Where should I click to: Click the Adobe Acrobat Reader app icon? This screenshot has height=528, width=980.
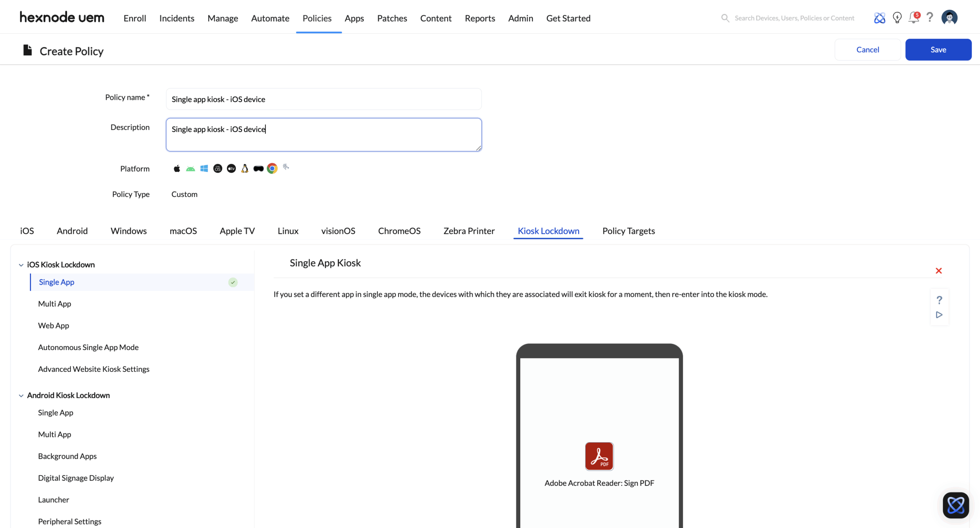(599, 456)
